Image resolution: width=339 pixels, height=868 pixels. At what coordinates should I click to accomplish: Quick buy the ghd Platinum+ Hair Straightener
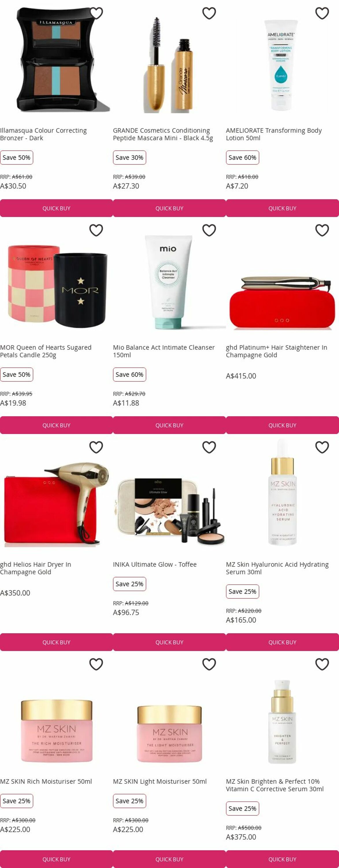click(282, 425)
